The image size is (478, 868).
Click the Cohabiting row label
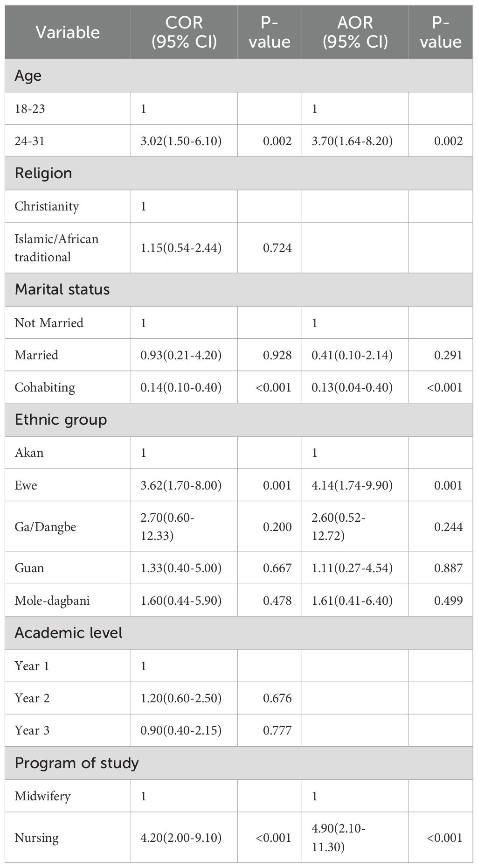coord(45,387)
